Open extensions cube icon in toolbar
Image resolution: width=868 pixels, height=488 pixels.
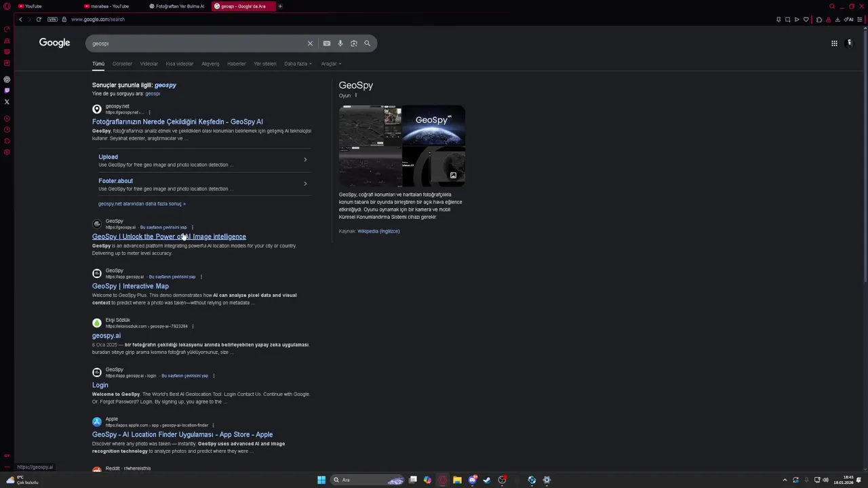coord(819,20)
